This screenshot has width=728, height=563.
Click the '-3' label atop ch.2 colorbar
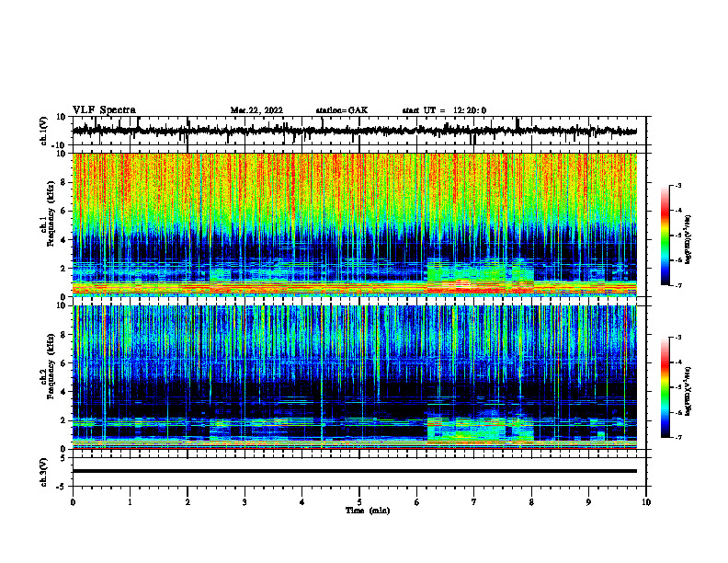[677, 338]
